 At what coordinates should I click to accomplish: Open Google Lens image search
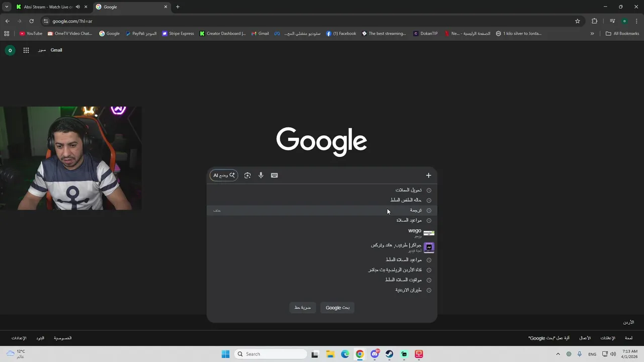[x=248, y=175]
